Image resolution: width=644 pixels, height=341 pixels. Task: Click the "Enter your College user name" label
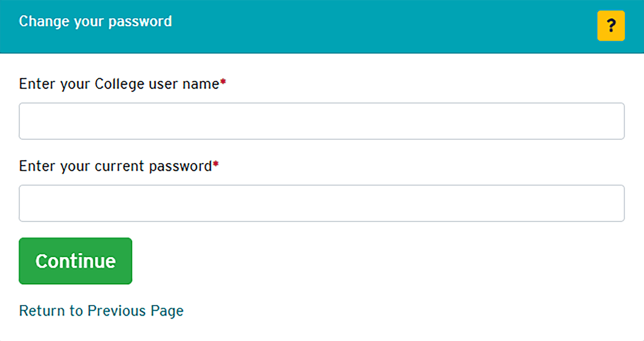click(x=119, y=84)
